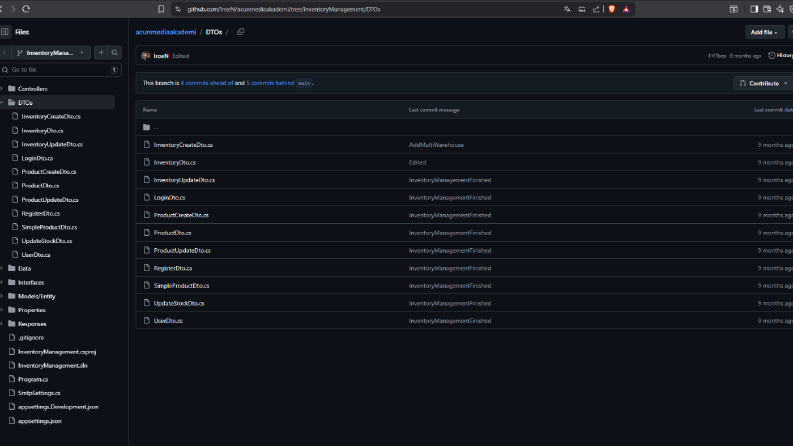Viewport: 793px width, 446px height.
Task: Open the History clock icon
Action: pos(772,56)
